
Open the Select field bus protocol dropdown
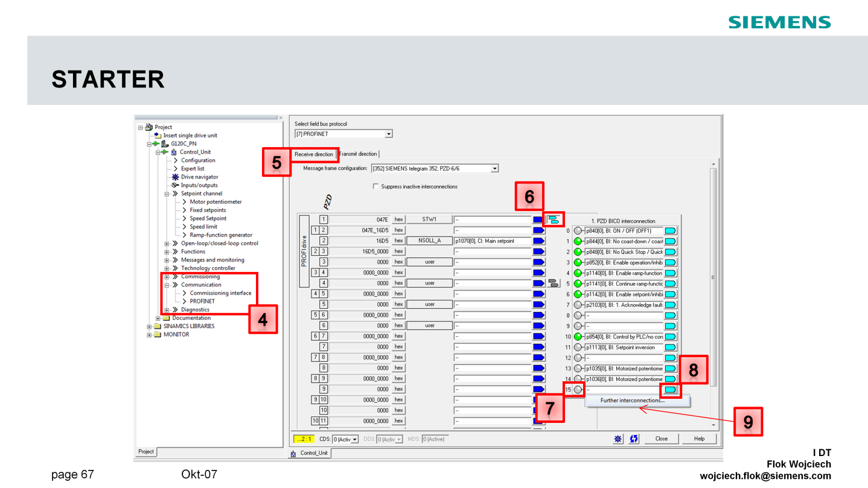389,134
